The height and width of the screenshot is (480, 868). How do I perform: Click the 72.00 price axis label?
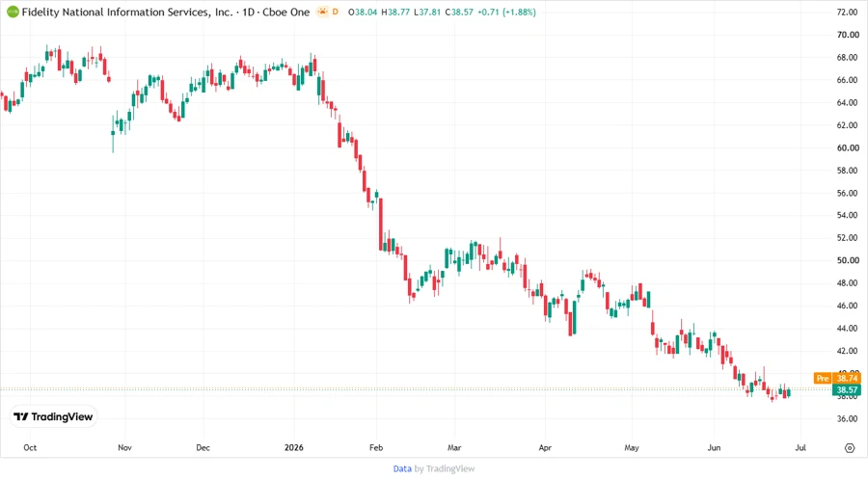[848, 13]
